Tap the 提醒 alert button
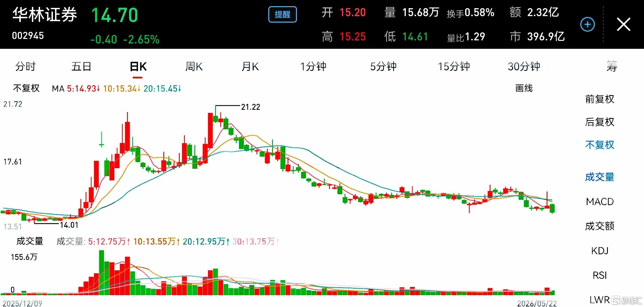644x307 pixels. [282, 14]
